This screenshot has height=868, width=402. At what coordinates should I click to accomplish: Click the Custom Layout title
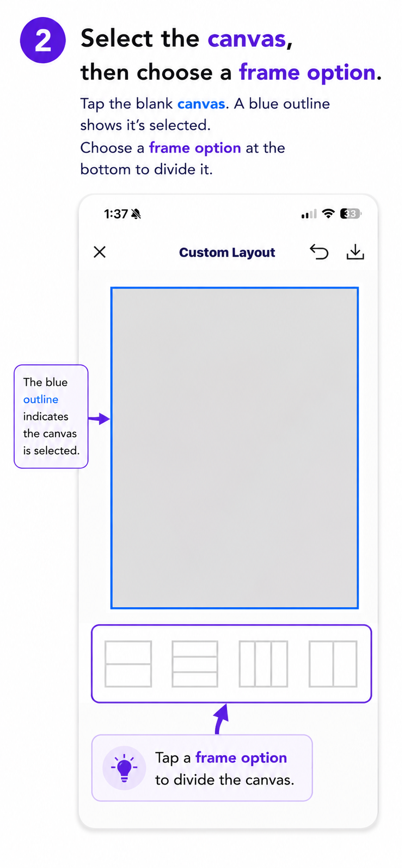(227, 252)
